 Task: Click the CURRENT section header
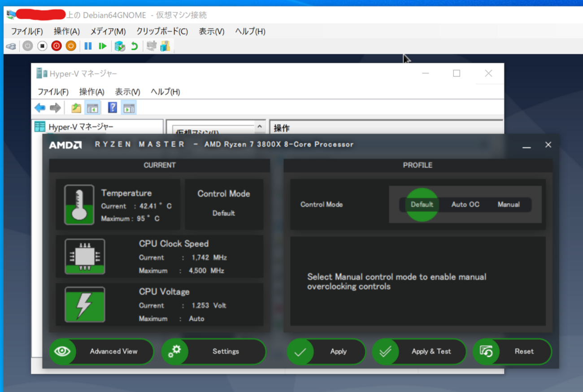[x=160, y=166]
